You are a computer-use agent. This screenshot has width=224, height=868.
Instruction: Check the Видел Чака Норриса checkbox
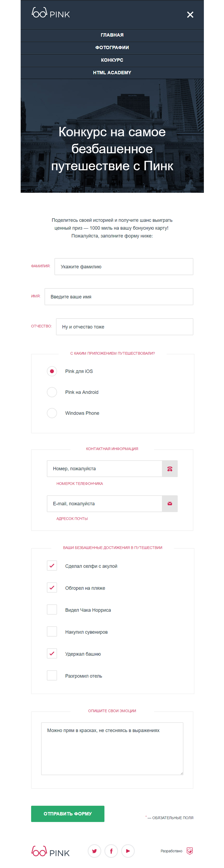click(52, 609)
